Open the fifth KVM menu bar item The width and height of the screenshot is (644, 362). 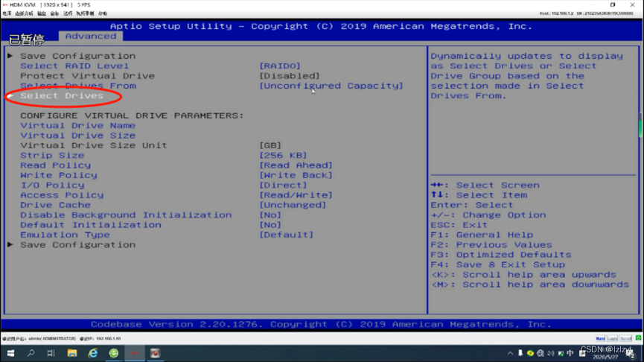[x=68, y=13]
